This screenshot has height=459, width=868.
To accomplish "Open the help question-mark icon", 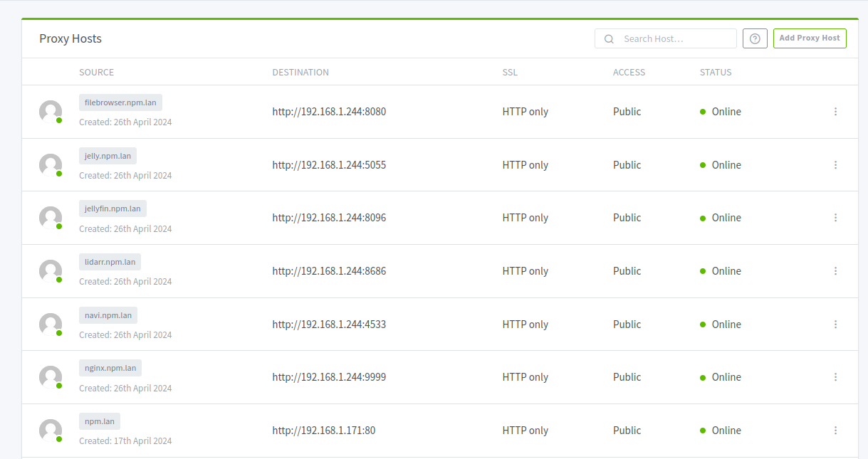I will [x=755, y=38].
